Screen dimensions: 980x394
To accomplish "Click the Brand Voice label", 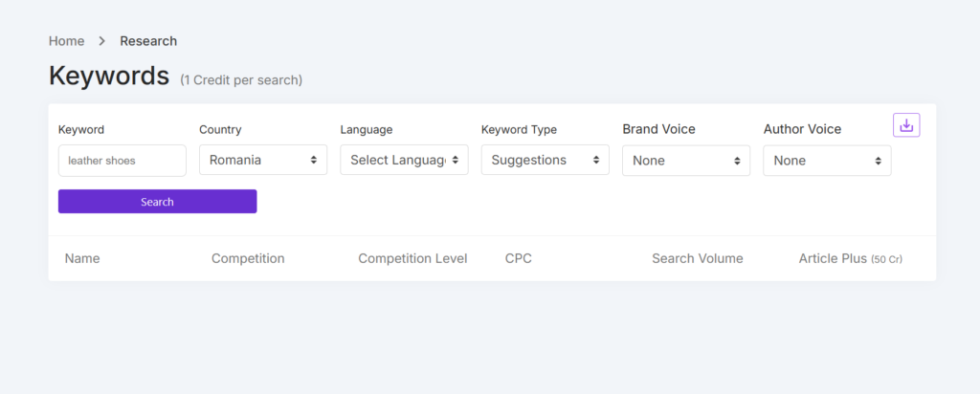I will coord(658,129).
